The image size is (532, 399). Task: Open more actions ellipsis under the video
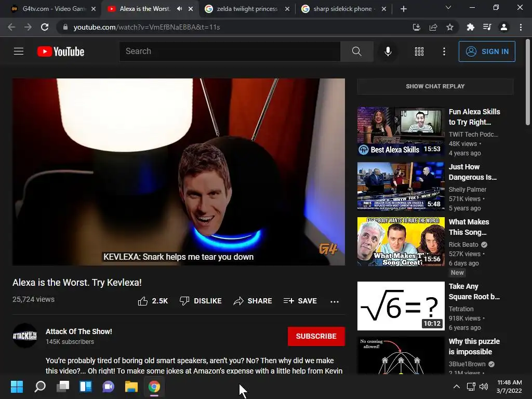pyautogui.click(x=334, y=301)
